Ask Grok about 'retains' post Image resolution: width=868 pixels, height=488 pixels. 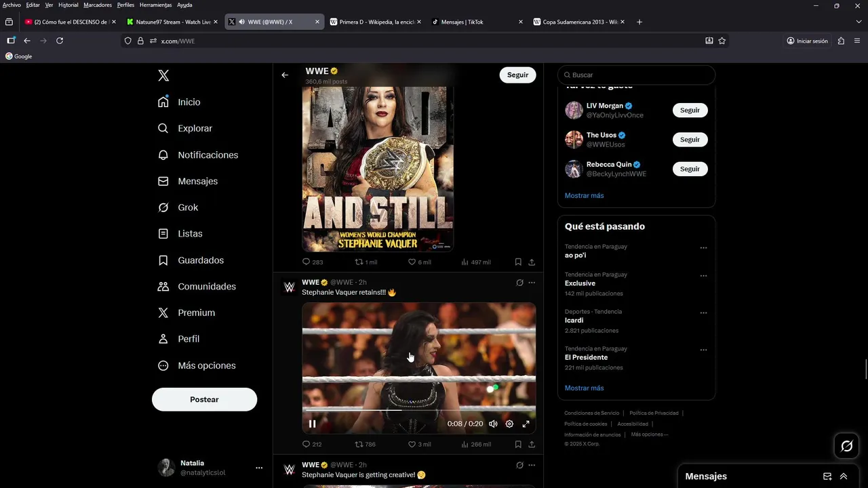(x=519, y=283)
